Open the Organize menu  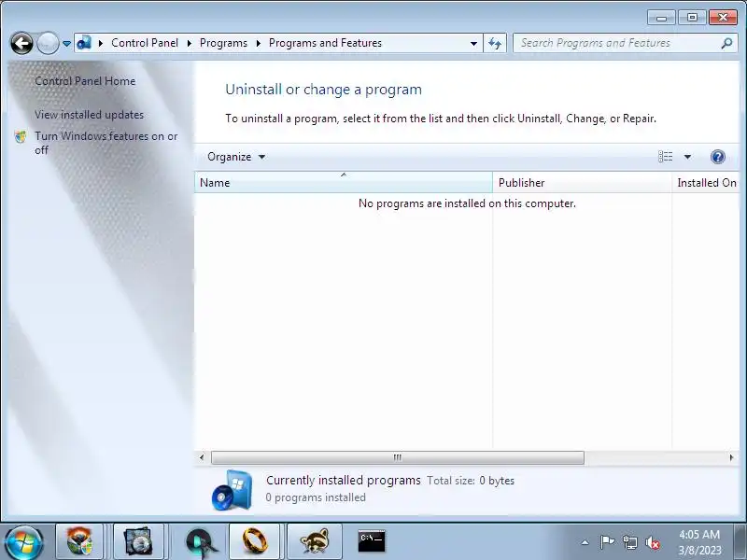[x=236, y=157]
